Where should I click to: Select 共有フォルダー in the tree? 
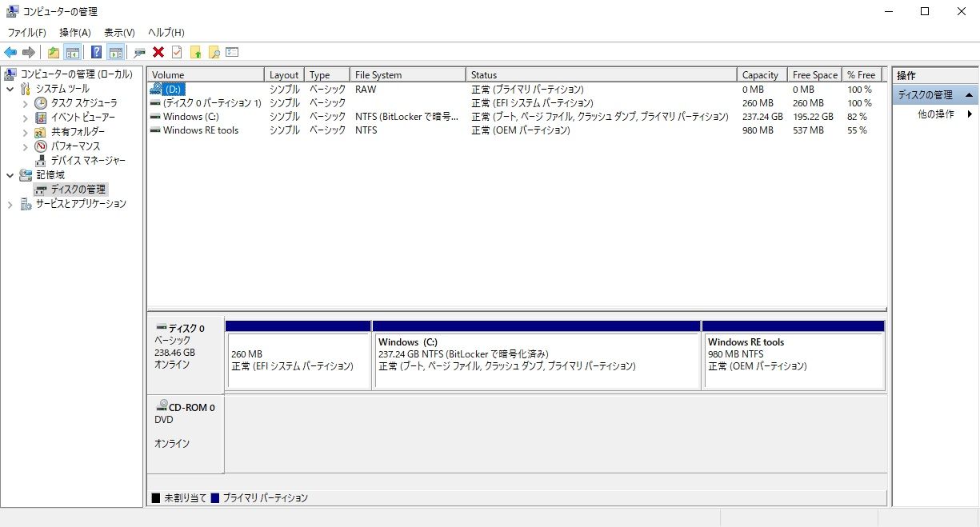pyautogui.click(x=78, y=132)
